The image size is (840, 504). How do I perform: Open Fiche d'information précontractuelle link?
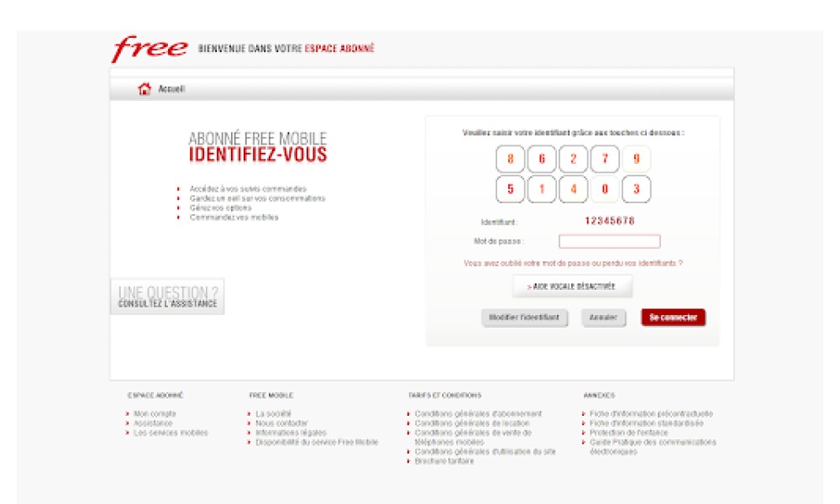pyautogui.click(x=652, y=414)
